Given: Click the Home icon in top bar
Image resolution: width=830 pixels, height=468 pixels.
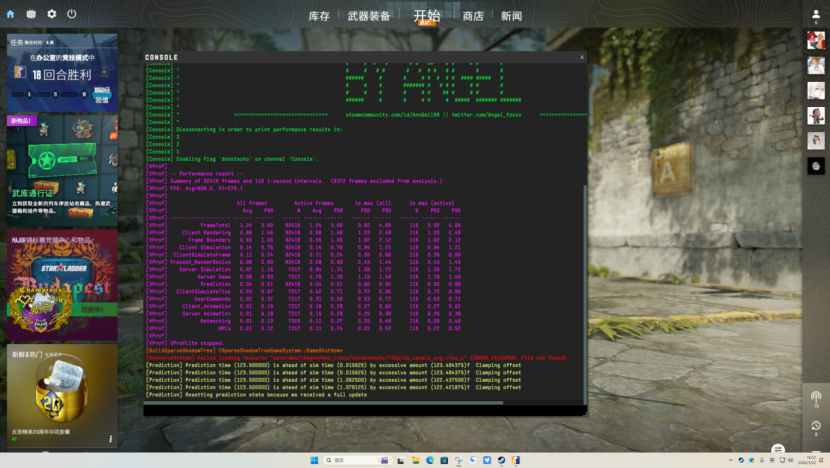Looking at the screenshot, I should point(11,14).
